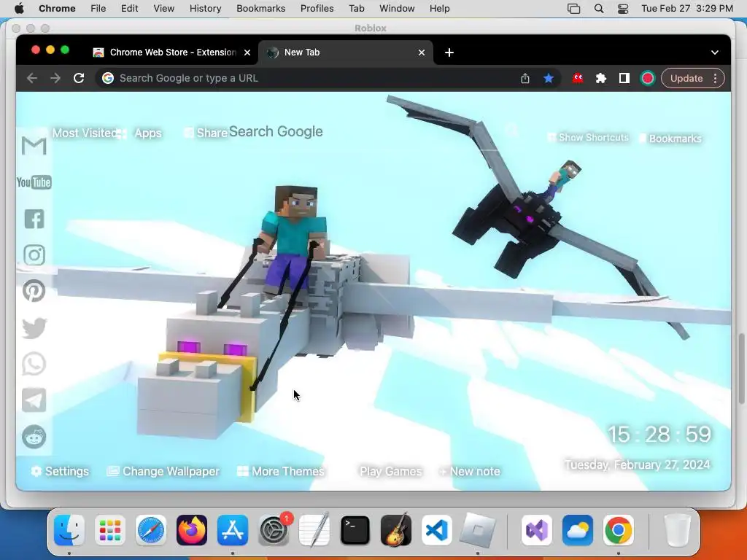Open Telegram shortcut in left sidebar
This screenshot has height=560, width=747.
coord(34,400)
